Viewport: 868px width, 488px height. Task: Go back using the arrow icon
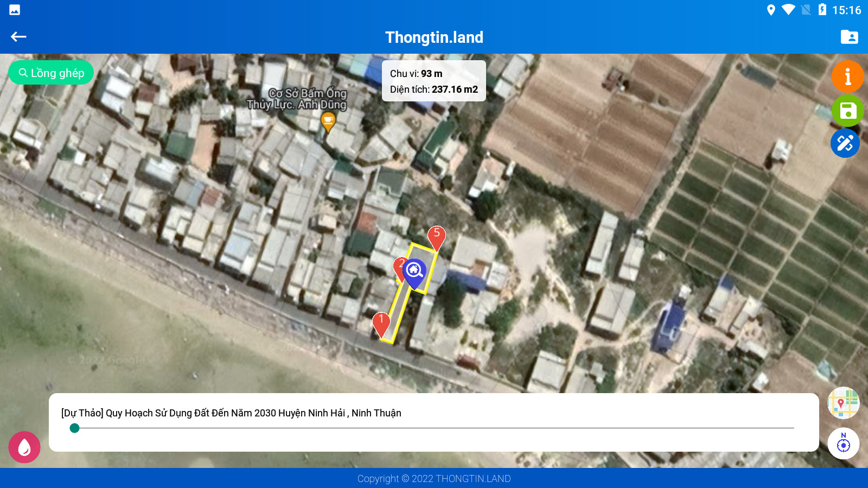(18, 37)
